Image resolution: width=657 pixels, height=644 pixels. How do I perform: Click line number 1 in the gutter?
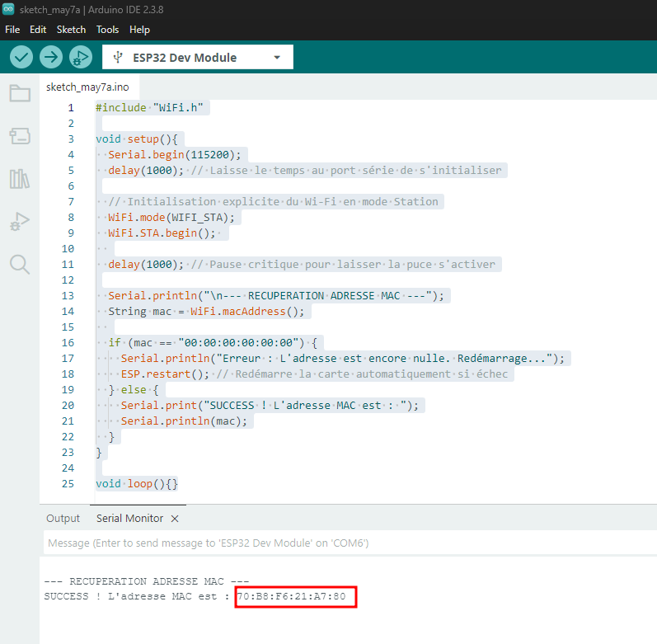71,108
